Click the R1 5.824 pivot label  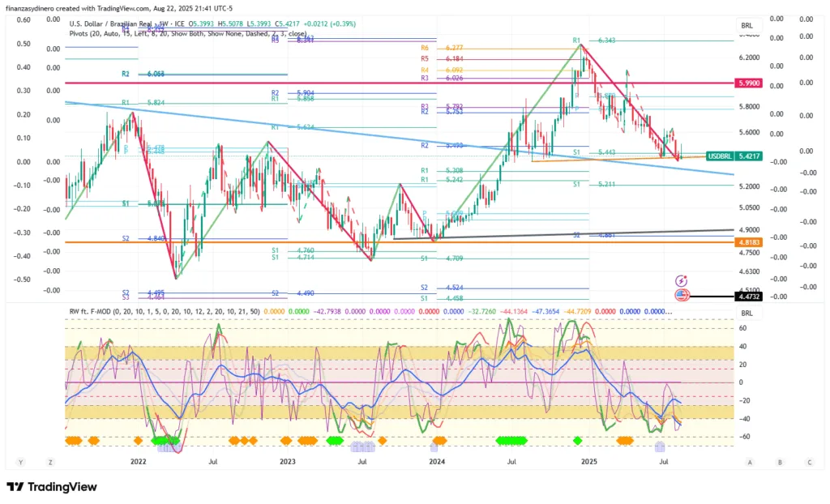point(143,103)
